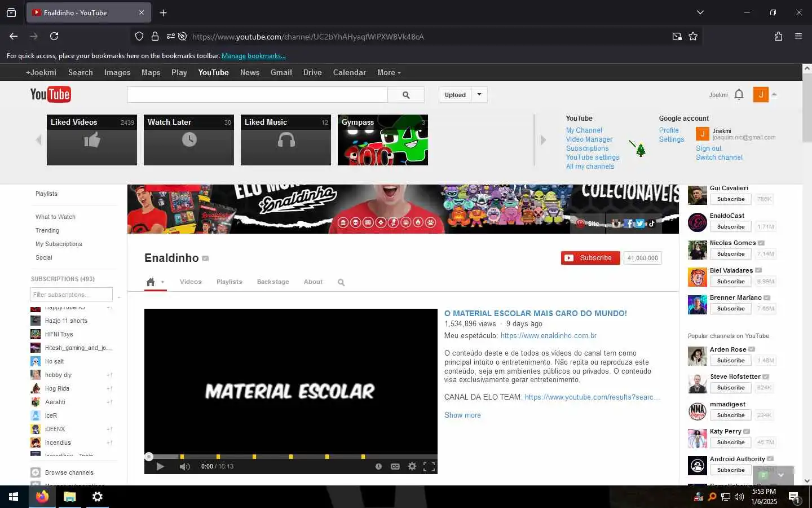Open a new browser tab
The width and height of the screenshot is (812, 508).
(163, 12)
